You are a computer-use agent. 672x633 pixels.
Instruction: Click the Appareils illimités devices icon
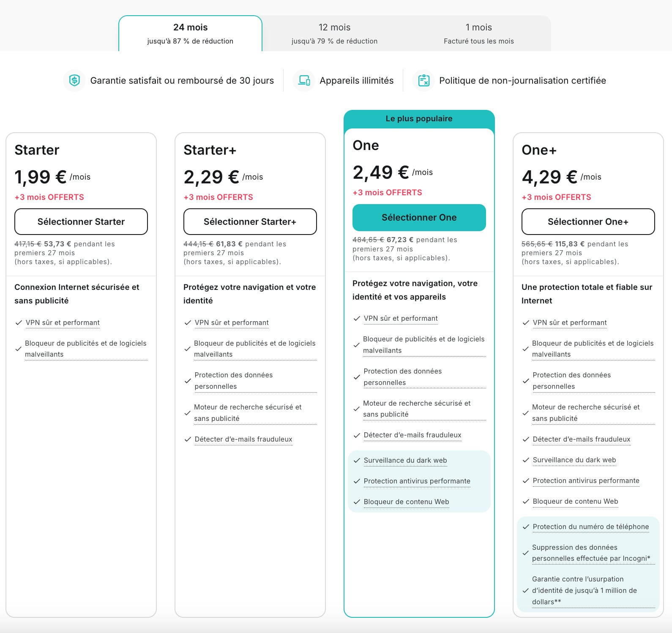pyautogui.click(x=303, y=80)
